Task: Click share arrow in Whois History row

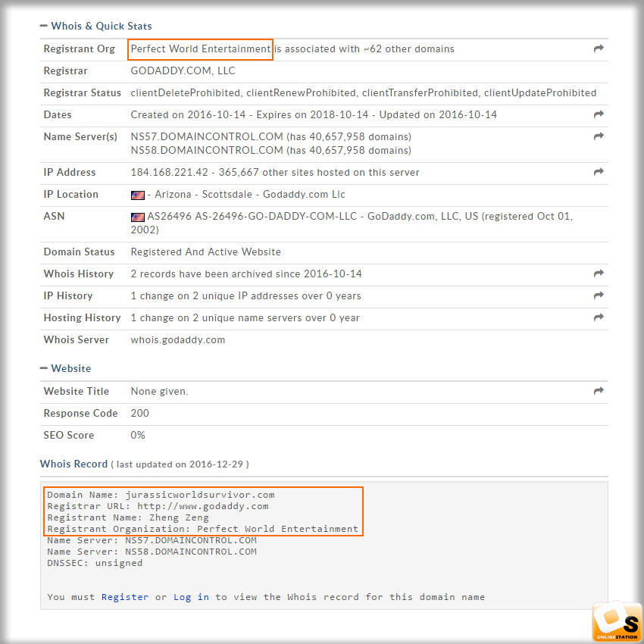Action: 599,273
